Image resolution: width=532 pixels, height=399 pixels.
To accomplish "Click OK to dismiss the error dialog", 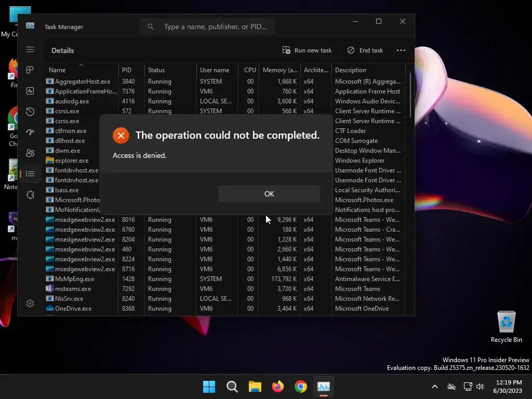I will [x=269, y=194].
